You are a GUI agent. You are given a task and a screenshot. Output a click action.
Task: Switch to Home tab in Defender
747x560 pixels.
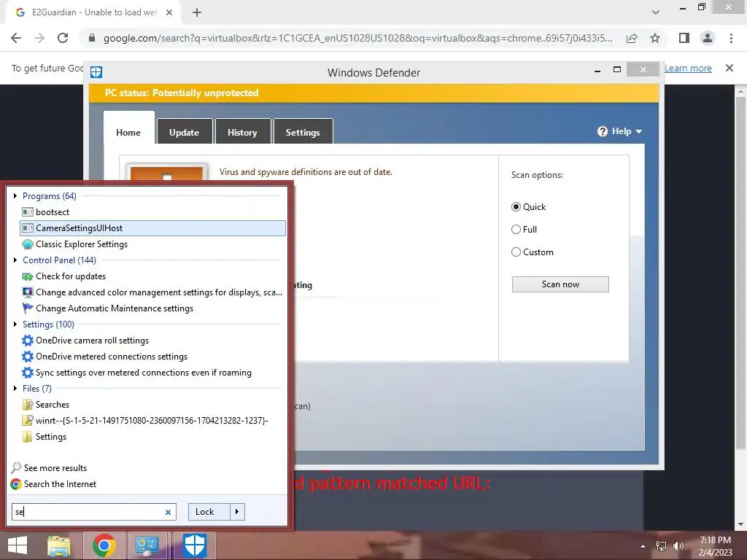(128, 133)
